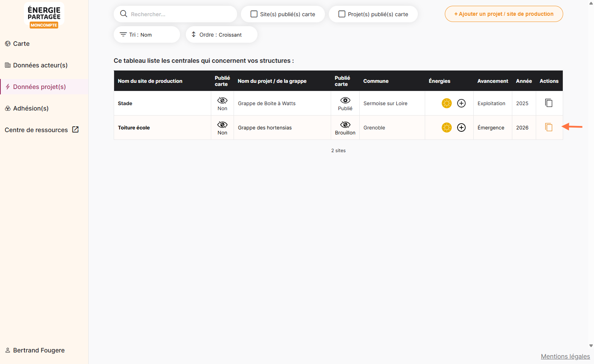This screenshot has height=364, width=594.
Task: Enable the Projet(s) publié(s) carte checkbox
Action: (342, 14)
